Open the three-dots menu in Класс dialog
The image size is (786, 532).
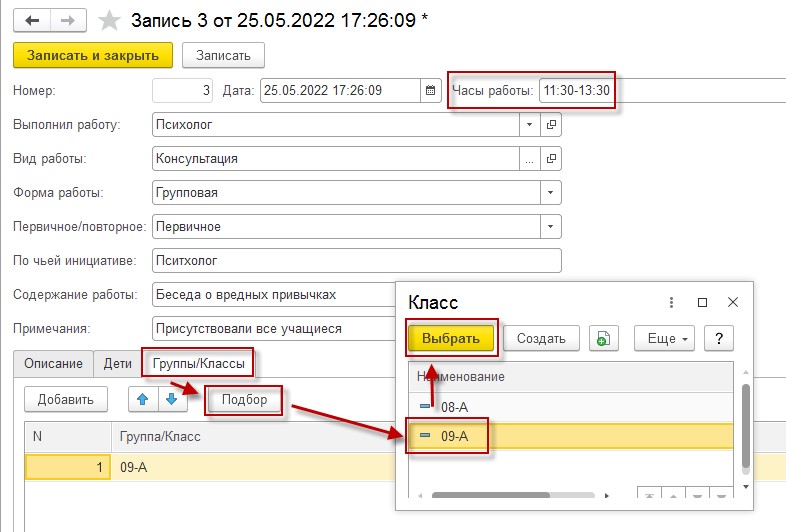pos(671,302)
